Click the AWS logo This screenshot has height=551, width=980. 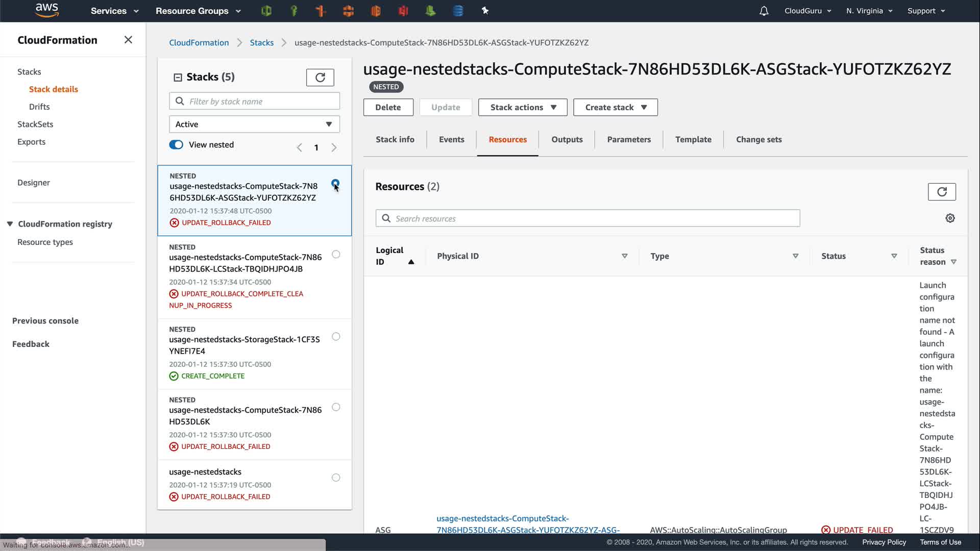pos(47,10)
